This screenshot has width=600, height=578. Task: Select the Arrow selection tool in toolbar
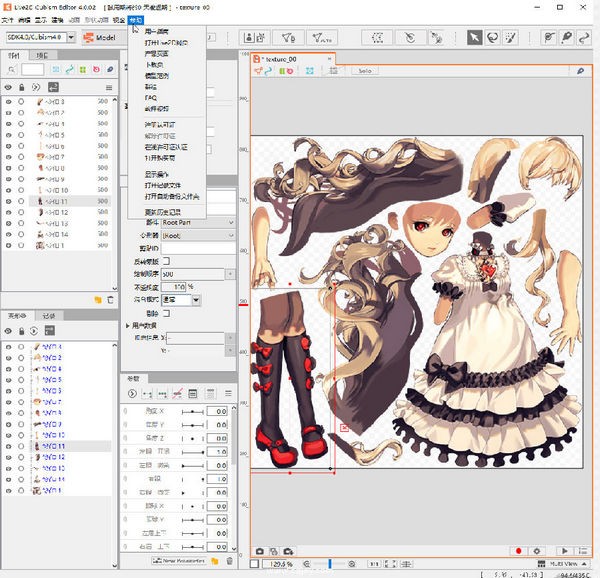click(474, 37)
